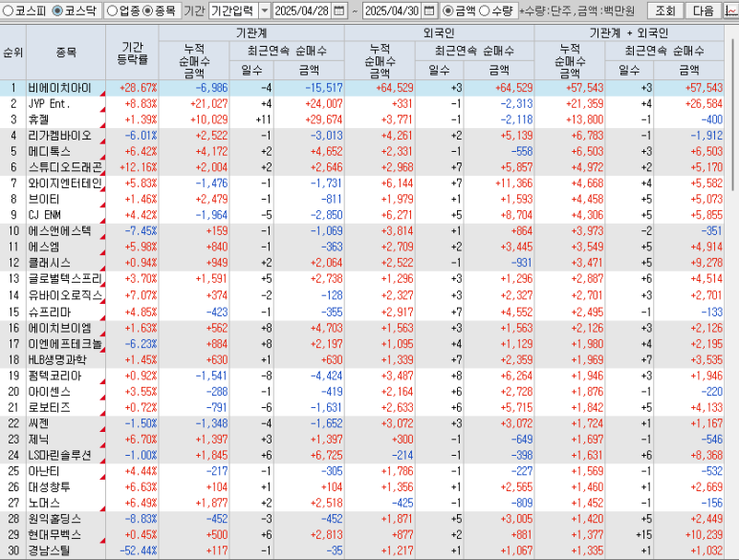Click the +10,239 amount cell for 현대무벡스
Viewport: 739px width, 560px height.
[x=689, y=535]
